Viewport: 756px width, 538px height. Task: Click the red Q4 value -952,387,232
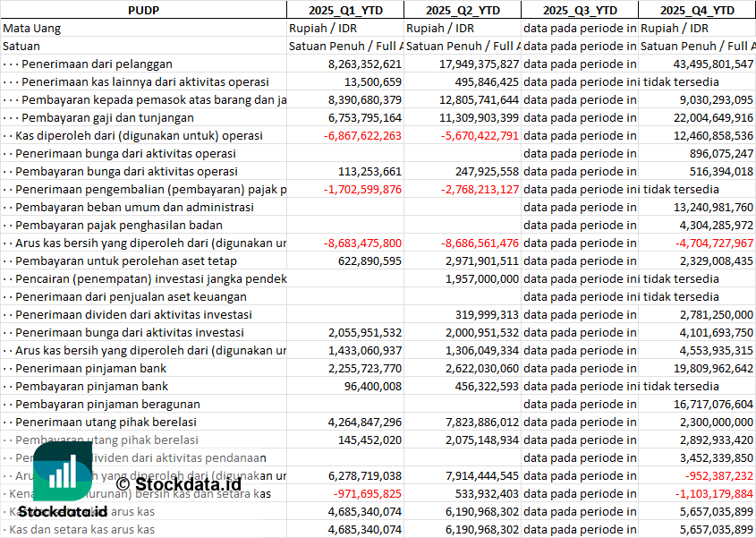coord(713,475)
